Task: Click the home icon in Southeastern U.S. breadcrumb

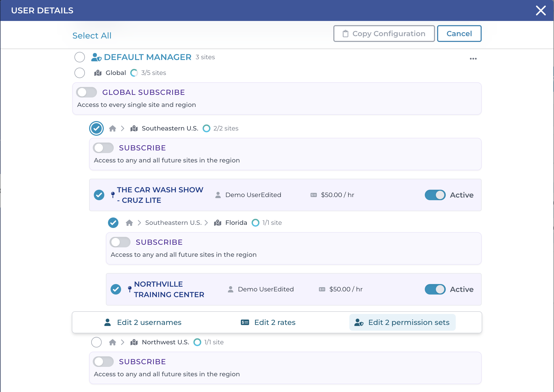Action: (113, 128)
